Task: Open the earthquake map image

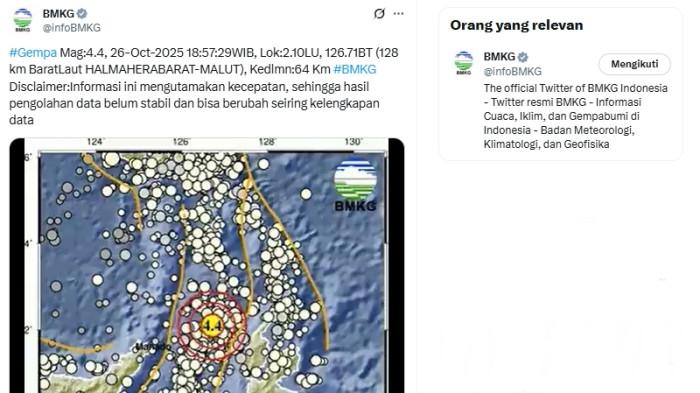Action: click(x=207, y=266)
